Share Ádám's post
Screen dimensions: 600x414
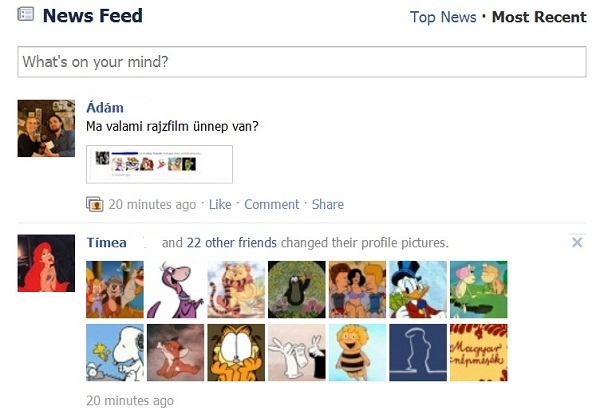(x=328, y=204)
